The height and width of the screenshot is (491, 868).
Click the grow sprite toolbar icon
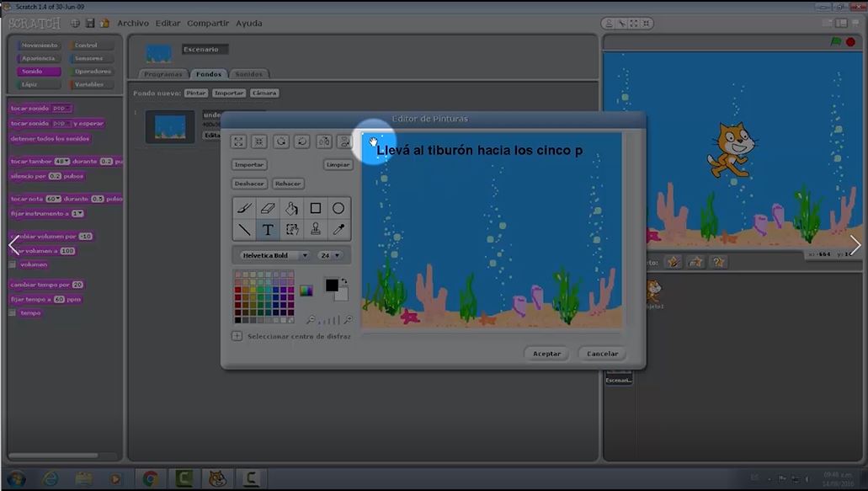[634, 24]
